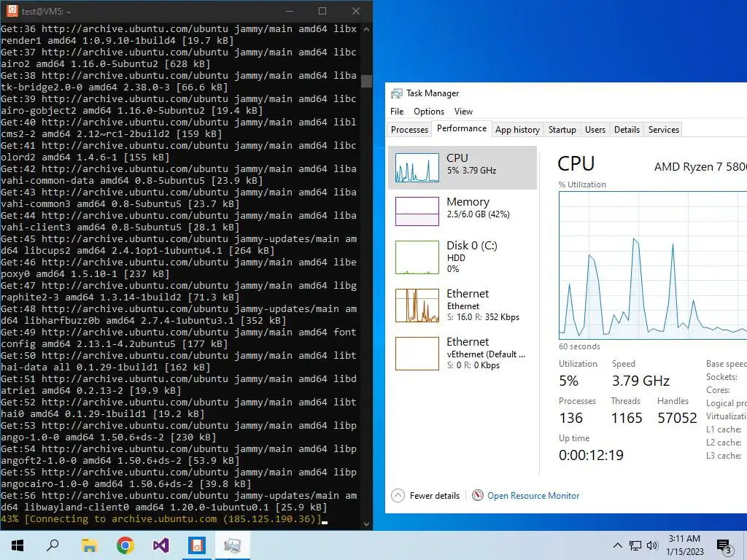This screenshot has width=747, height=560.
Task: Open the Windows Start menu
Action: 18,545
